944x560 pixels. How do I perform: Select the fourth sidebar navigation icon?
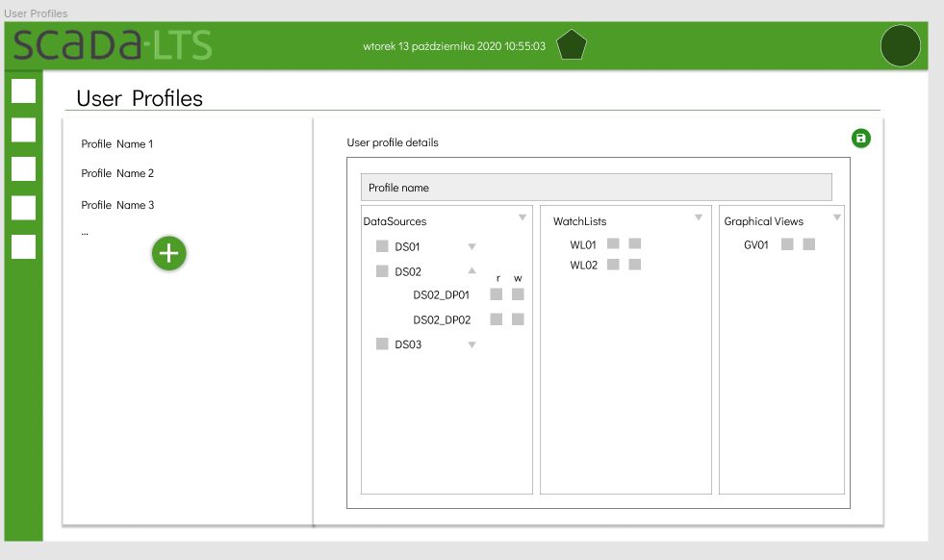(22, 208)
